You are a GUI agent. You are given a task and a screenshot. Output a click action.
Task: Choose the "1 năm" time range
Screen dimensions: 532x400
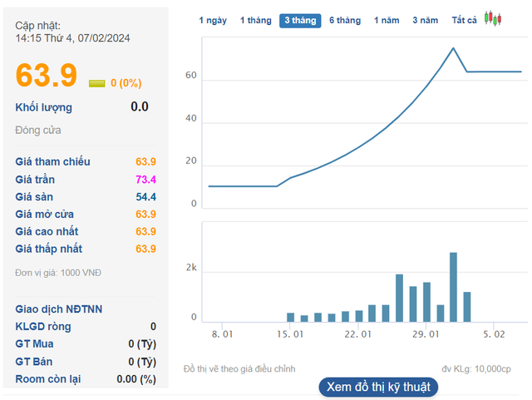(x=387, y=20)
